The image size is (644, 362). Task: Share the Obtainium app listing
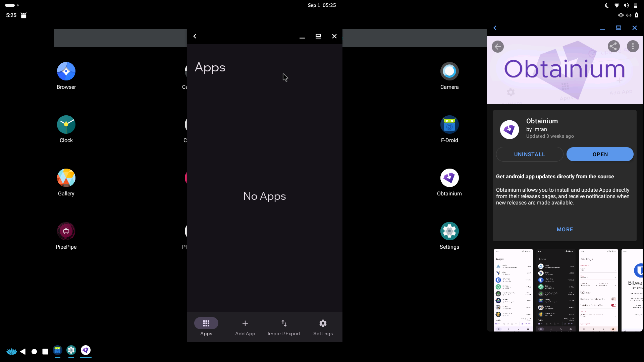[614, 46]
